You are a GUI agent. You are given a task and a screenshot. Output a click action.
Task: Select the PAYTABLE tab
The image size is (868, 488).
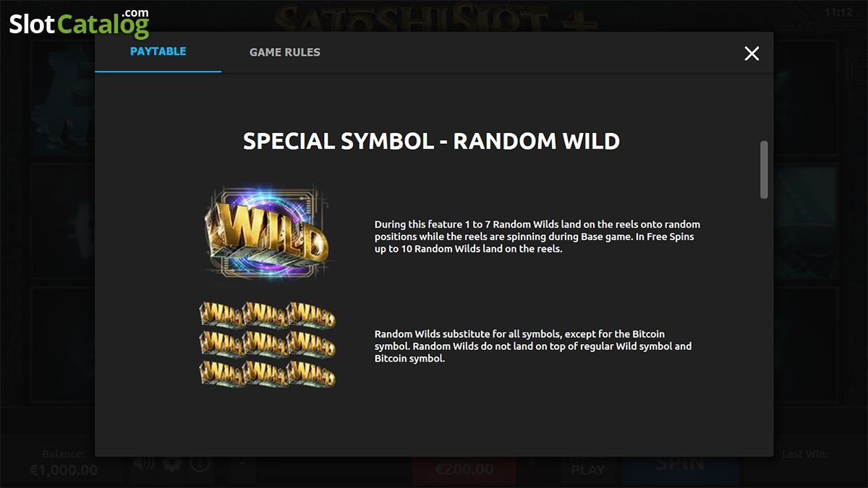pyautogui.click(x=158, y=51)
